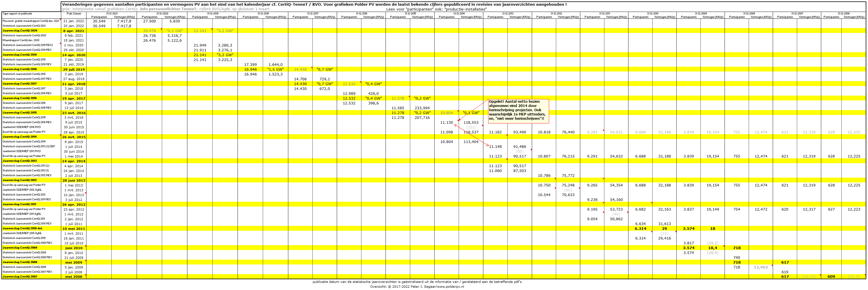Select the capacity value "233,994"
This screenshot has height=290, width=868.
[422, 108]
